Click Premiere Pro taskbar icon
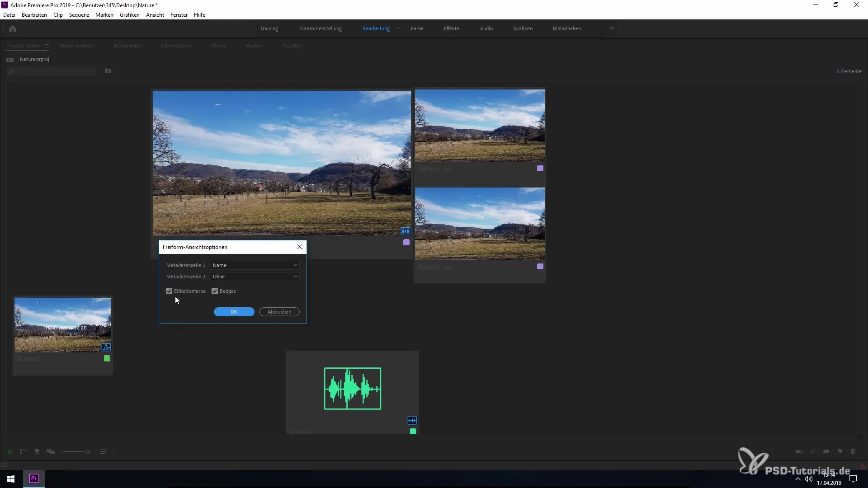This screenshot has width=868, height=488. pyautogui.click(x=33, y=479)
